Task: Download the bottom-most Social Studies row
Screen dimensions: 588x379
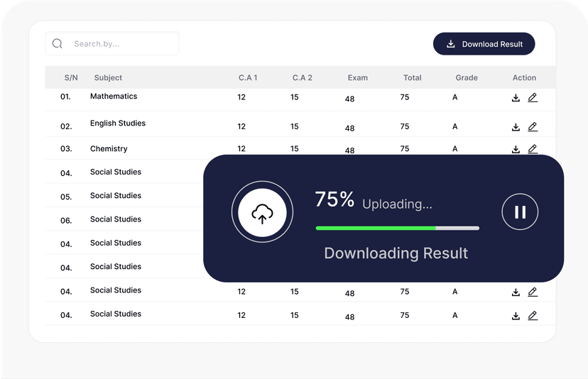Action: tap(516, 315)
